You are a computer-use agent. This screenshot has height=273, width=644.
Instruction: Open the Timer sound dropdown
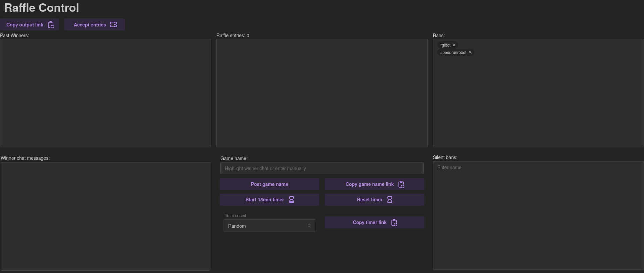[x=269, y=226]
